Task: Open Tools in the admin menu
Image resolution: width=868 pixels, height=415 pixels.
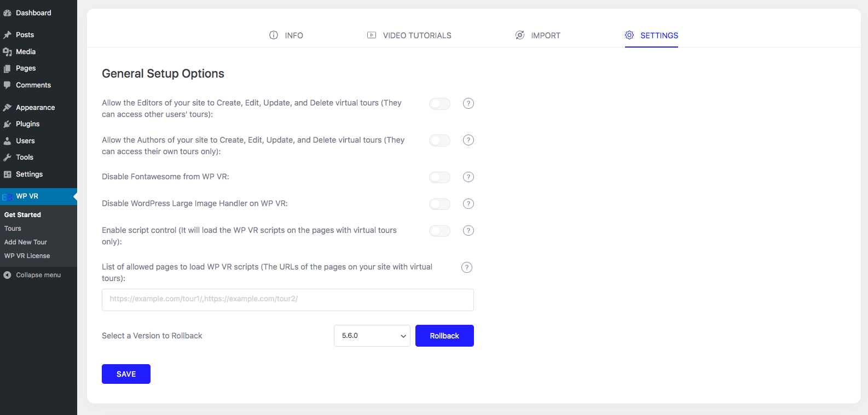Action: pos(38,157)
